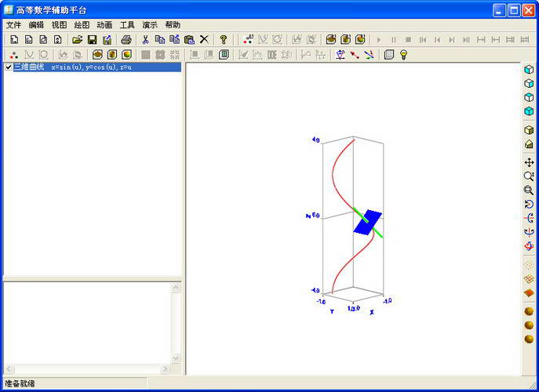Open the 绘图 menu
The image size is (539, 392).
(82, 25)
